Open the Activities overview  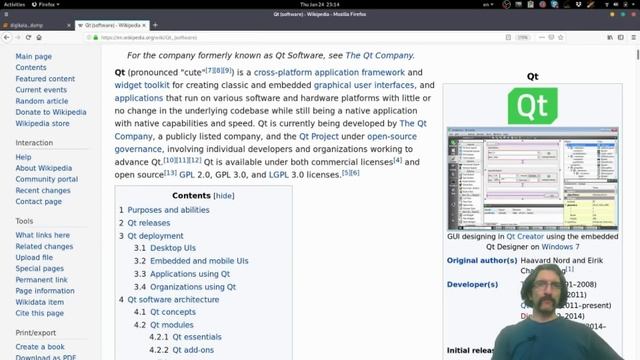coord(14,4)
